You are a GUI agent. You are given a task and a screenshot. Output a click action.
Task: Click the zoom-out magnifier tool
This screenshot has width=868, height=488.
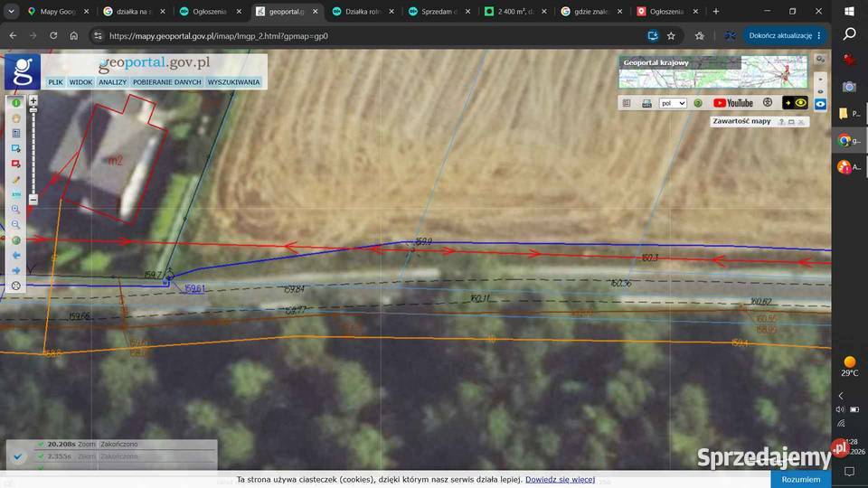pos(16,225)
